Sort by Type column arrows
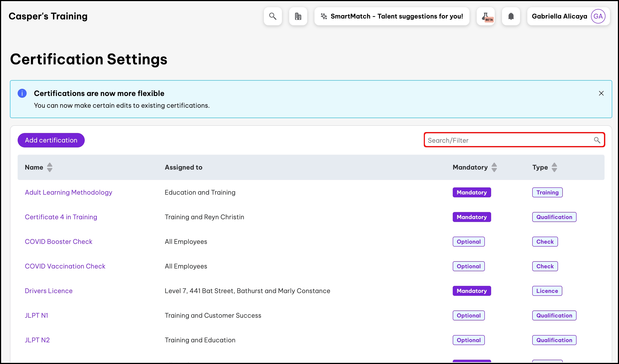Image resolution: width=619 pixels, height=364 pixels. point(554,167)
